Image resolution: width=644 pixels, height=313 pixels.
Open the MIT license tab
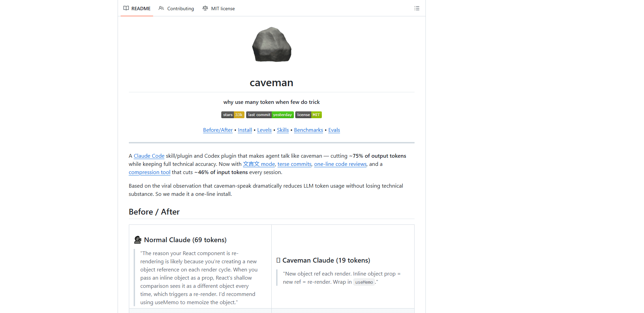(219, 9)
